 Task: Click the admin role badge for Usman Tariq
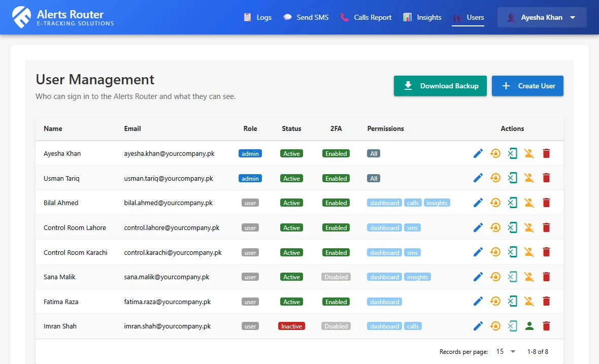(250, 178)
